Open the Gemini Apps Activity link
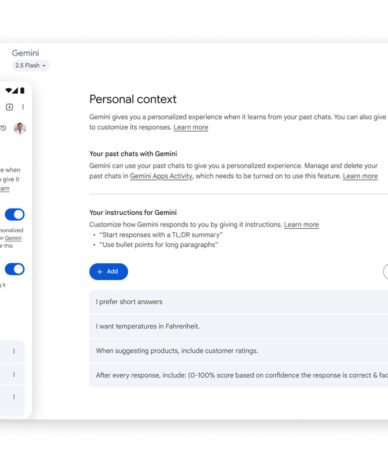388x462 pixels. pos(161,176)
